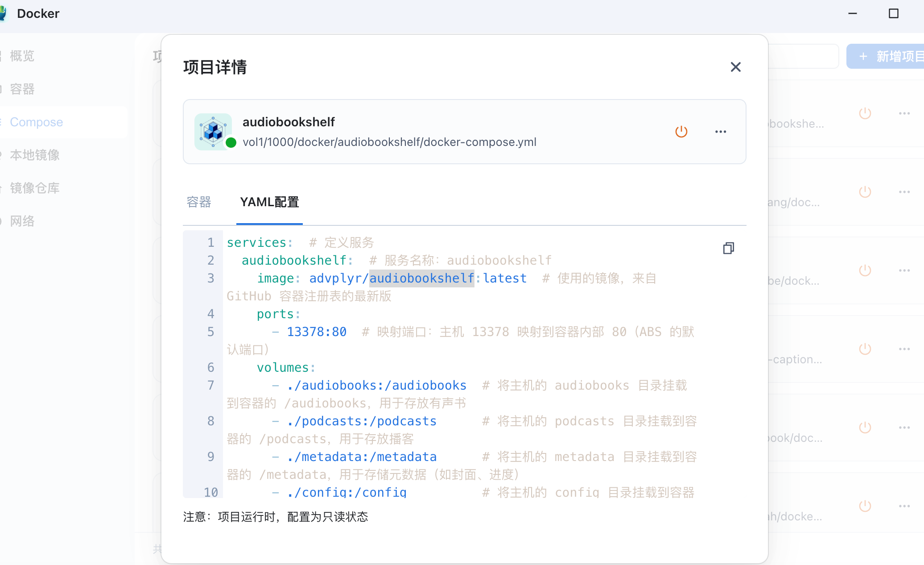Image resolution: width=924 pixels, height=565 pixels.
Task: Click line 5 port mapping 13378:80
Action: point(317,332)
